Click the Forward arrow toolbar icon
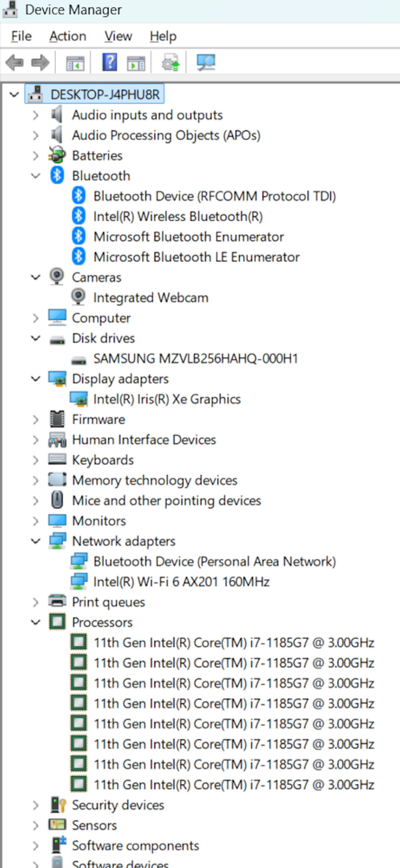 click(40, 63)
